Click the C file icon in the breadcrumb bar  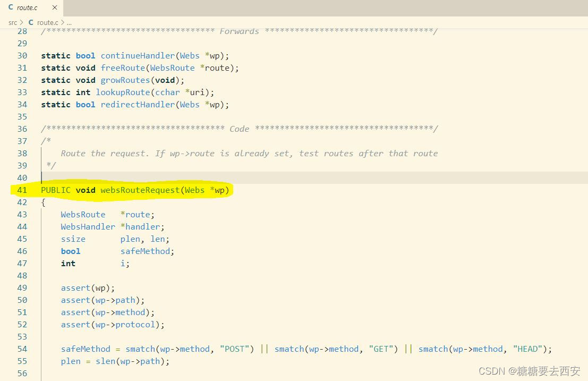[32, 22]
